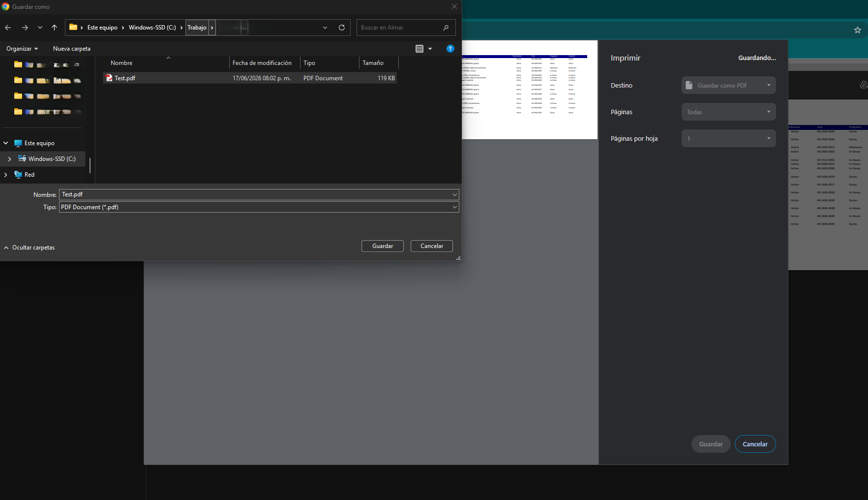
Task: Refresh the current folder view
Action: (342, 28)
